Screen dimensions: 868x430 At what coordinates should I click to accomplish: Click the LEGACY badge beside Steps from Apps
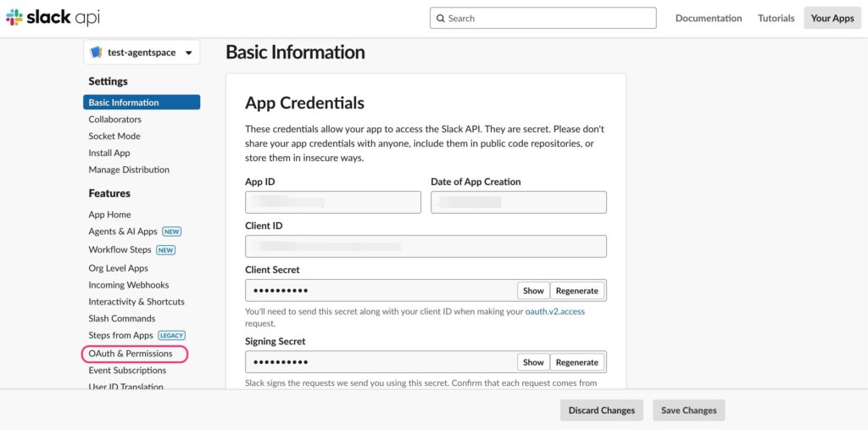(x=171, y=335)
